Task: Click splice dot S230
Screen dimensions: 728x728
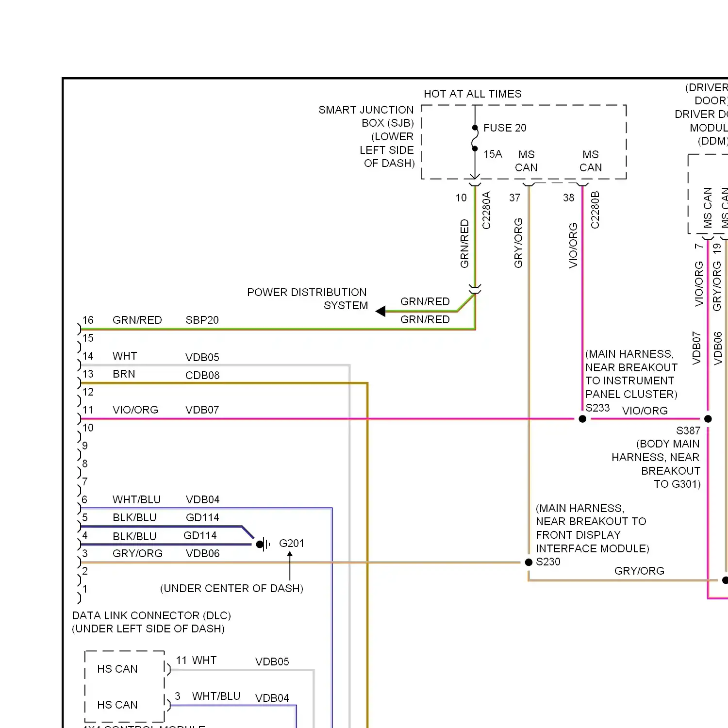Action: tap(529, 562)
